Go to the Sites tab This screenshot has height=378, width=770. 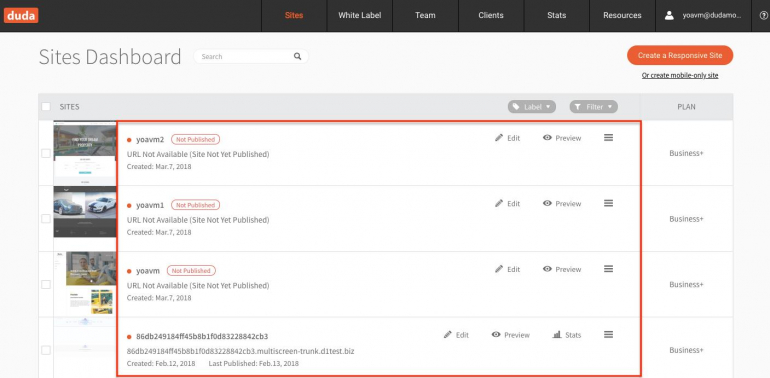tap(294, 16)
